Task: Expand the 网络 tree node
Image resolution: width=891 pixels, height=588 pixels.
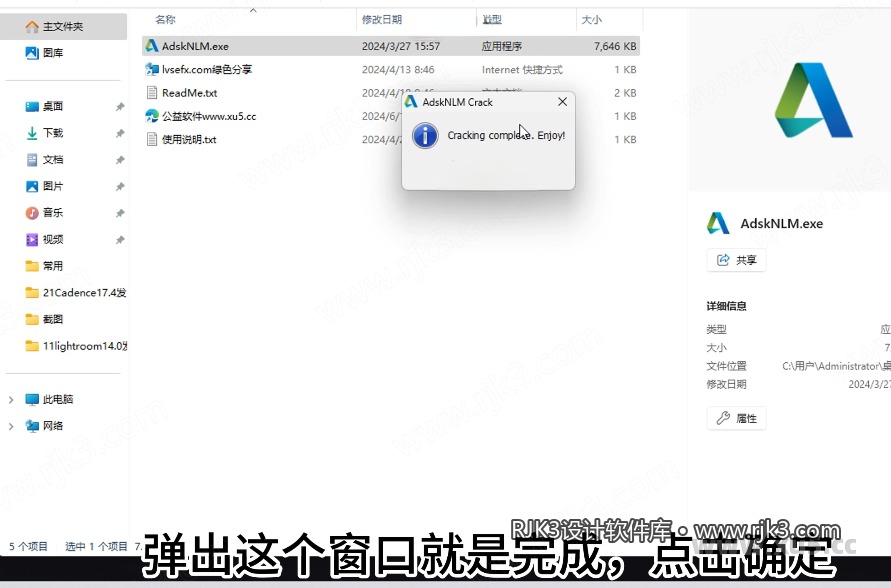Action: (11, 426)
